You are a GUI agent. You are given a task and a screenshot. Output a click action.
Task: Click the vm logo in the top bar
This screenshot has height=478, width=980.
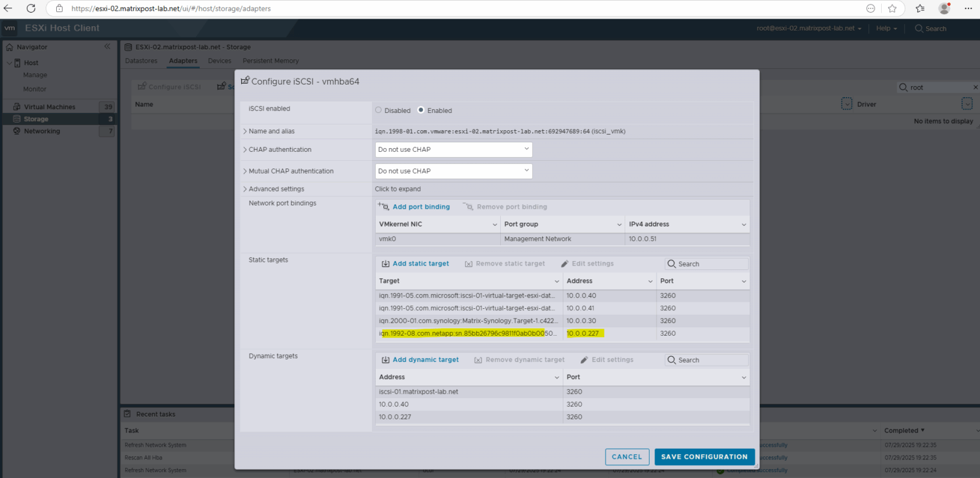(10, 28)
